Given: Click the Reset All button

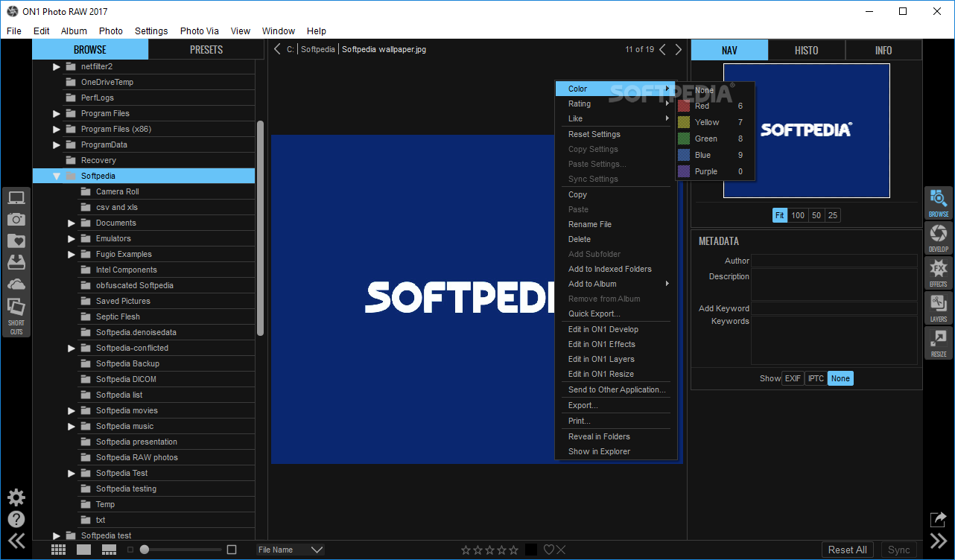Looking at the screenshot, I should tap(848, 550).
